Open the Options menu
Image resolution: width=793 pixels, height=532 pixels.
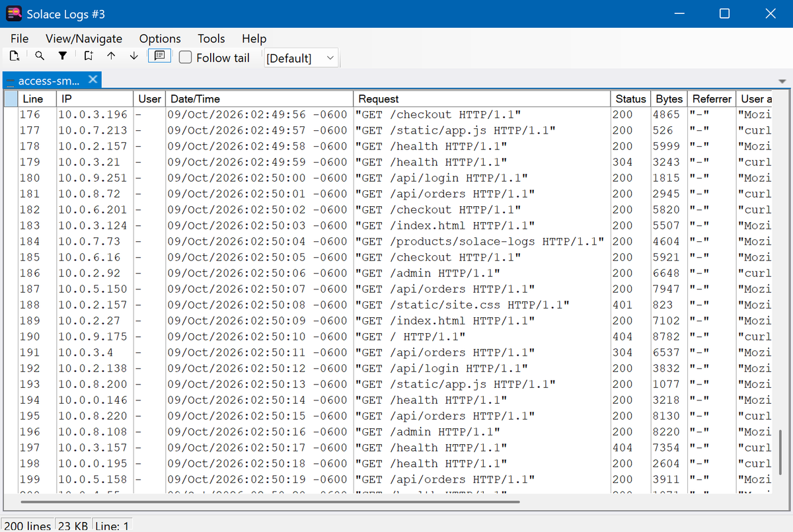click(x=160, y=38)
